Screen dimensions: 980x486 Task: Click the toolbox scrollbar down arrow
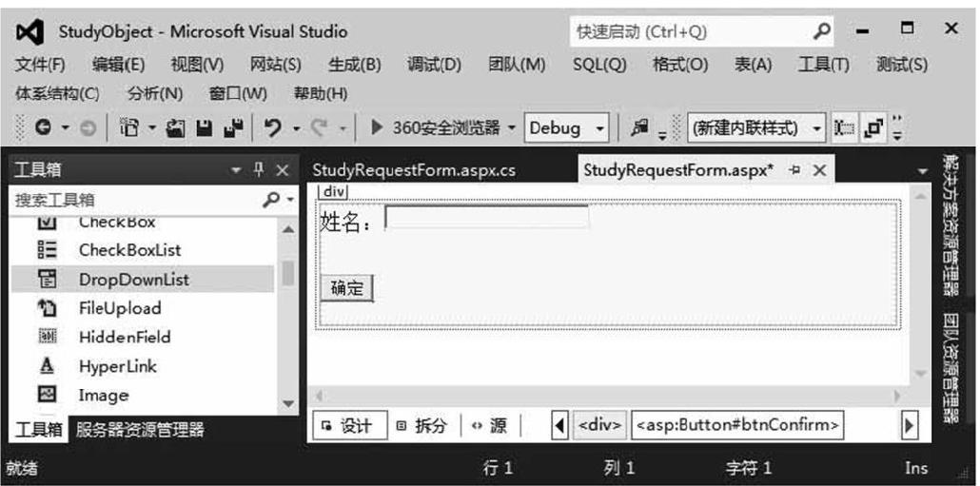(287, 403)
